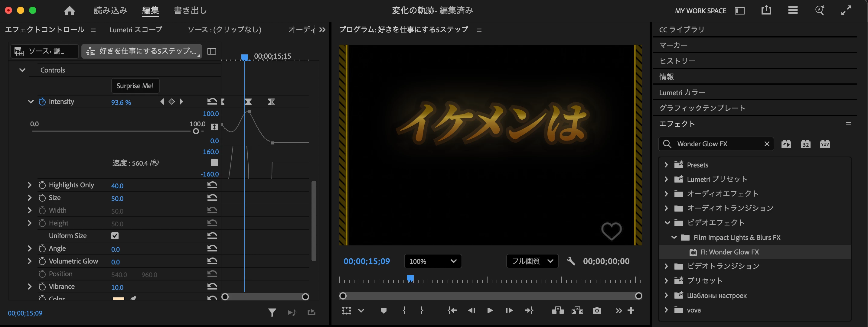Screen dimensions: 868x327
Task: Clear the Wonder Glow FX search
Action: 767,144
